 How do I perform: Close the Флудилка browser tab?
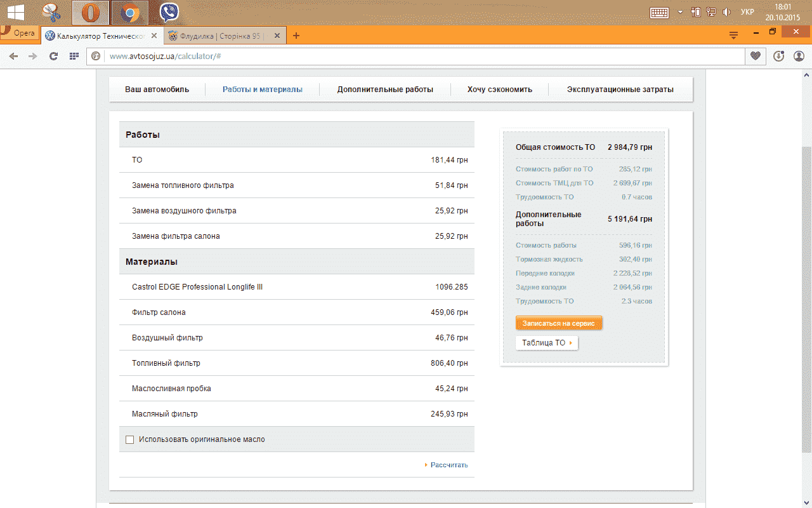278,36
